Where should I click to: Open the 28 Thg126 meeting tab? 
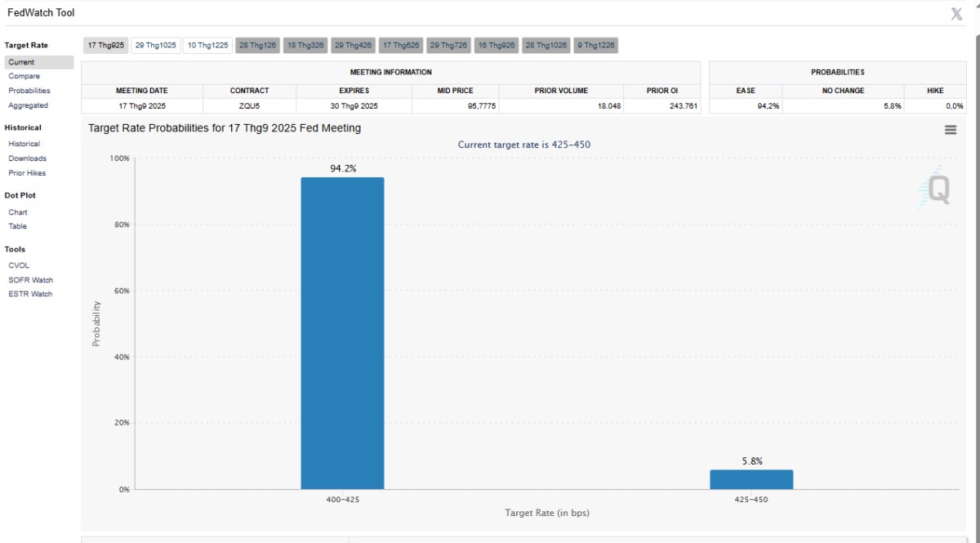tap(257, 46)
